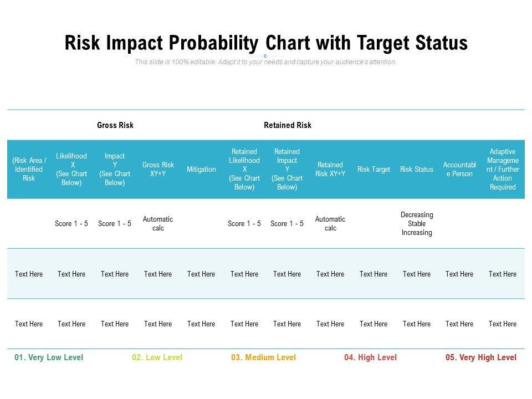
Task: Click 'Automatic calc' under Gross Risk XY+Y
Action: coord(158,224)
